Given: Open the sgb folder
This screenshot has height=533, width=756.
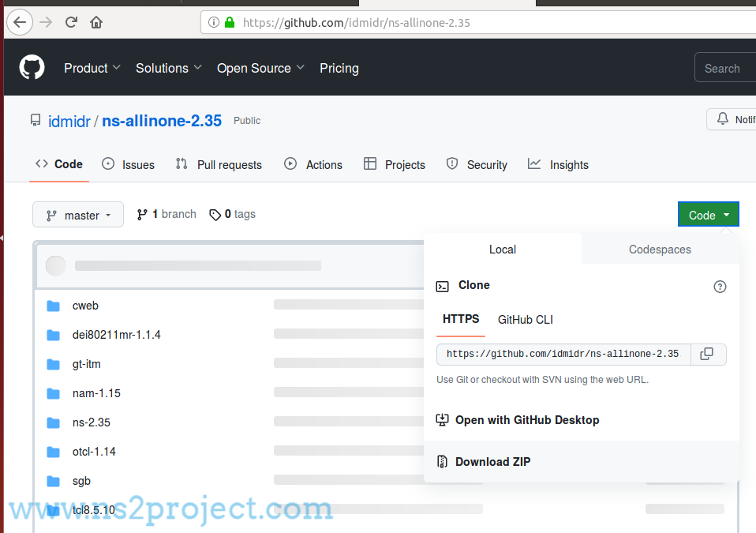Looking at the screenshot, I should [81, 481].
